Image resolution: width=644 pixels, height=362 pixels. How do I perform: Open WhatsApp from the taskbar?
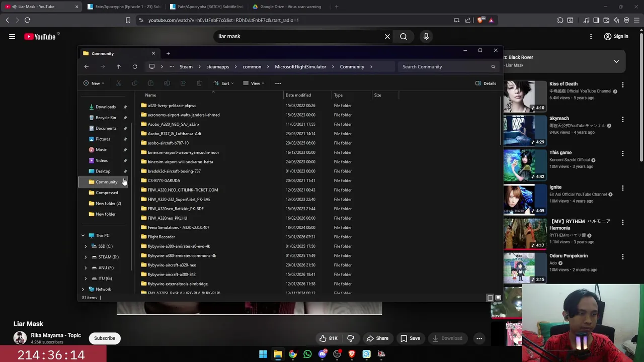tap(307, 354)
